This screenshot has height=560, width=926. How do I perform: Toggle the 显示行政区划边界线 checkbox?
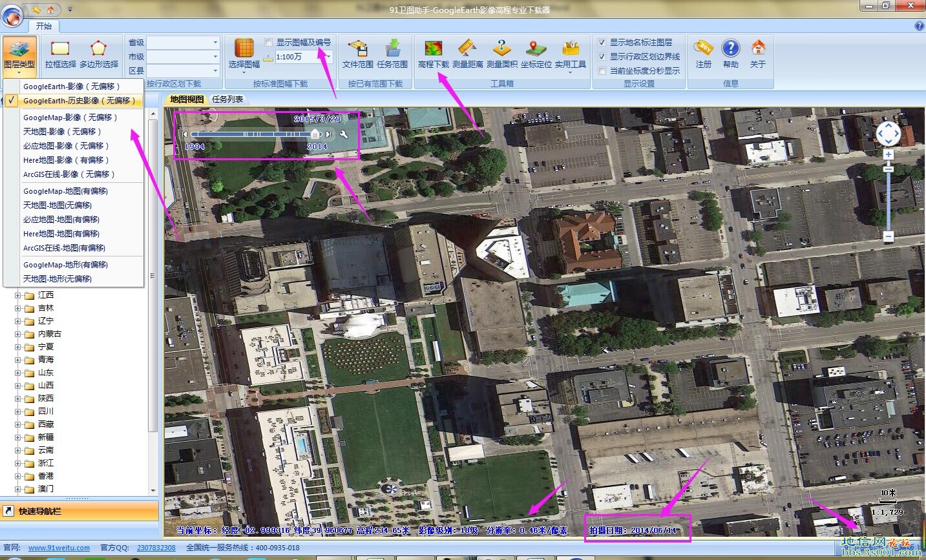pyautogui.click(x=602, y=56)
